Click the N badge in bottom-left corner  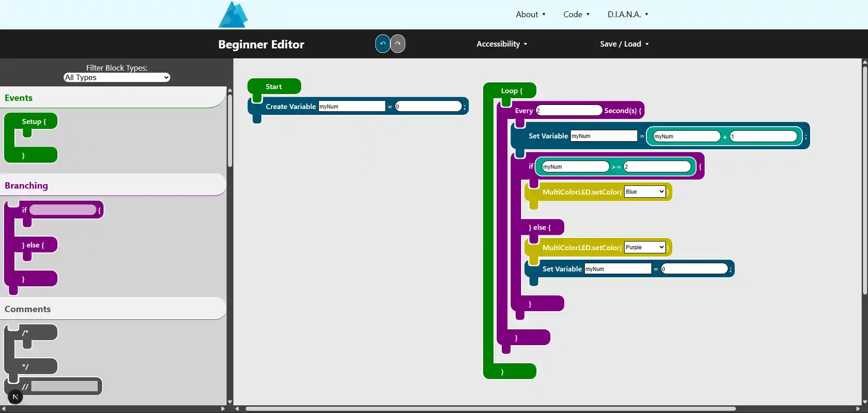pos(15,397)
